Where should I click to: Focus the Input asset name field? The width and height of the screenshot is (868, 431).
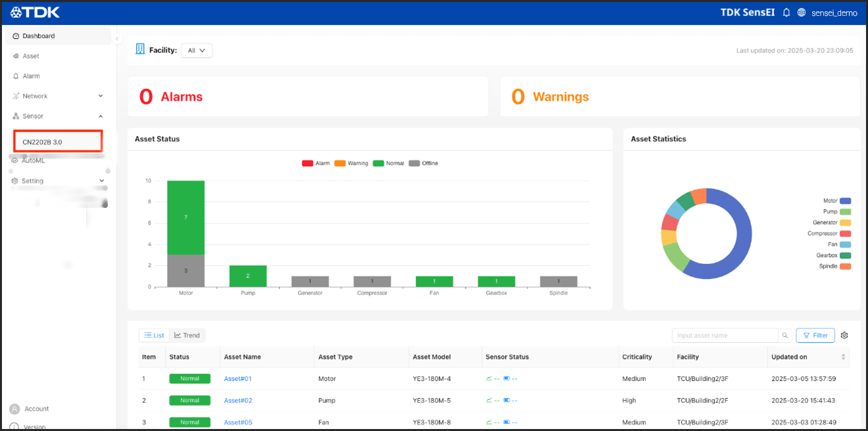pyautogui.click(x=725, y=336)
